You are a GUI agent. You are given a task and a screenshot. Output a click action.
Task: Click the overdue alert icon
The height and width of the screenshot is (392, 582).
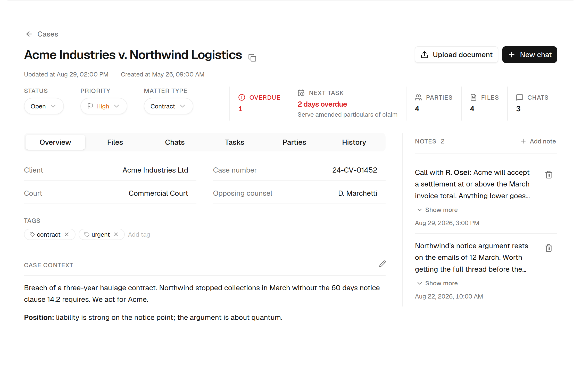click(x=242, y=97)
